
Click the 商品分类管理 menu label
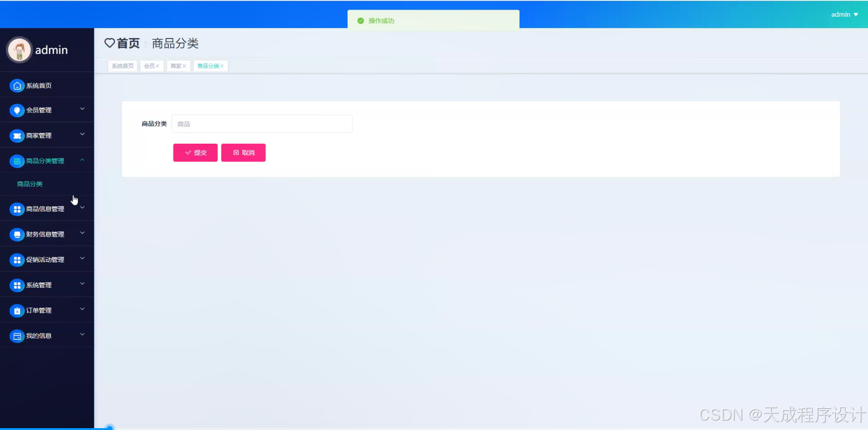click(45, 161)
